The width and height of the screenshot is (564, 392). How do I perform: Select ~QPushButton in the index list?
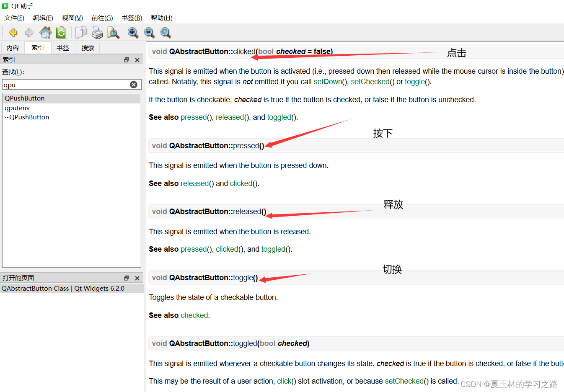coord(72,117)
